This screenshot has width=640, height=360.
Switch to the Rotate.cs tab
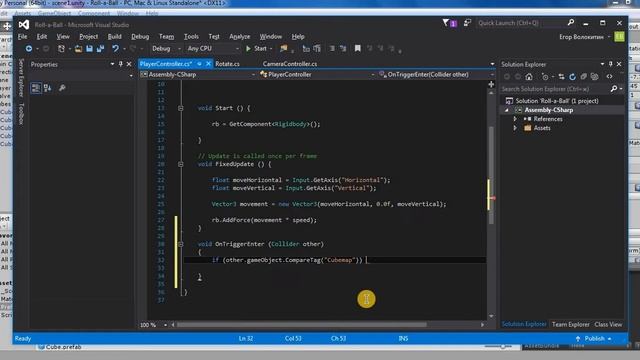point(227,64)
